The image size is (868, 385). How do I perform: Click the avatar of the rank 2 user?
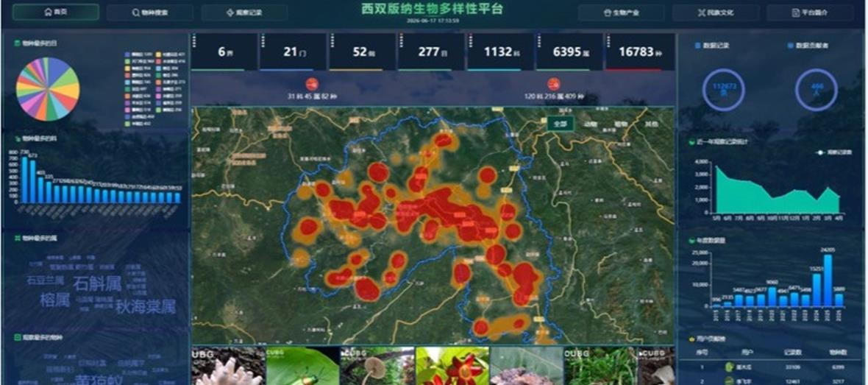click(x=730, y=381)
